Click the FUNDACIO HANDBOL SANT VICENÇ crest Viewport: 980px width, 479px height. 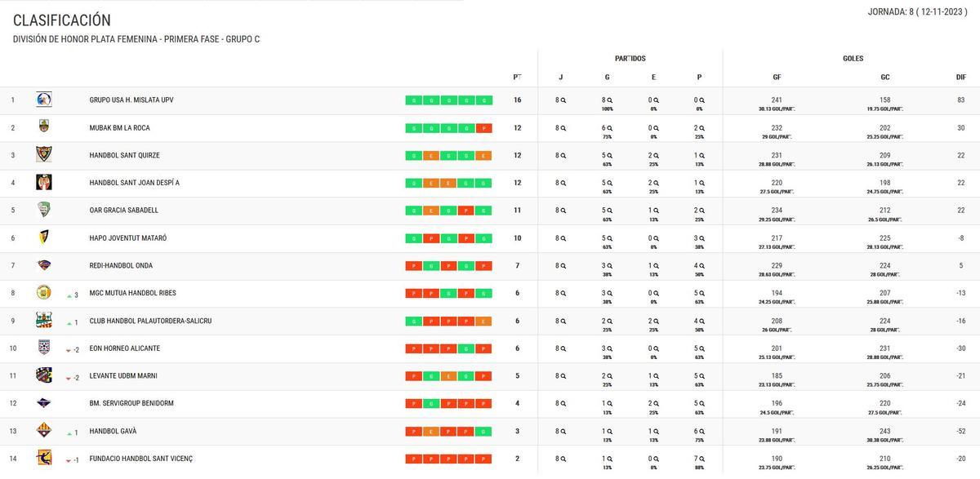pyautogui.click(x=43, y=458)
